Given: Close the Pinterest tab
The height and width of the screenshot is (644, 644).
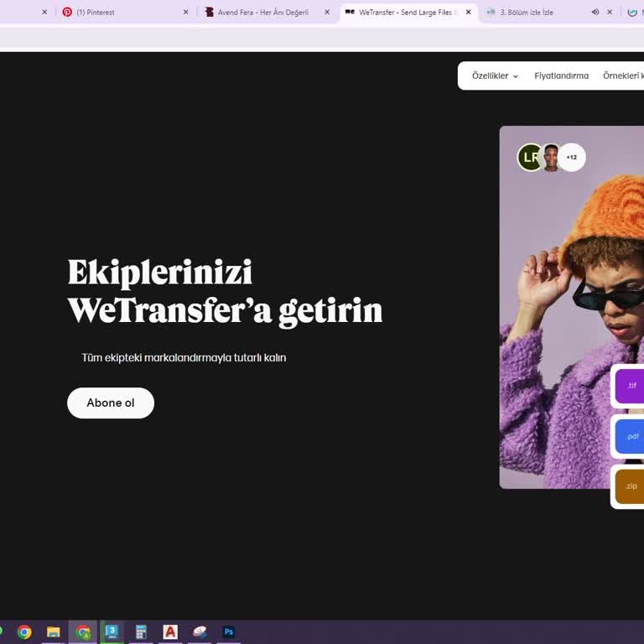Looking at the screenshot, I should [185, 13].
